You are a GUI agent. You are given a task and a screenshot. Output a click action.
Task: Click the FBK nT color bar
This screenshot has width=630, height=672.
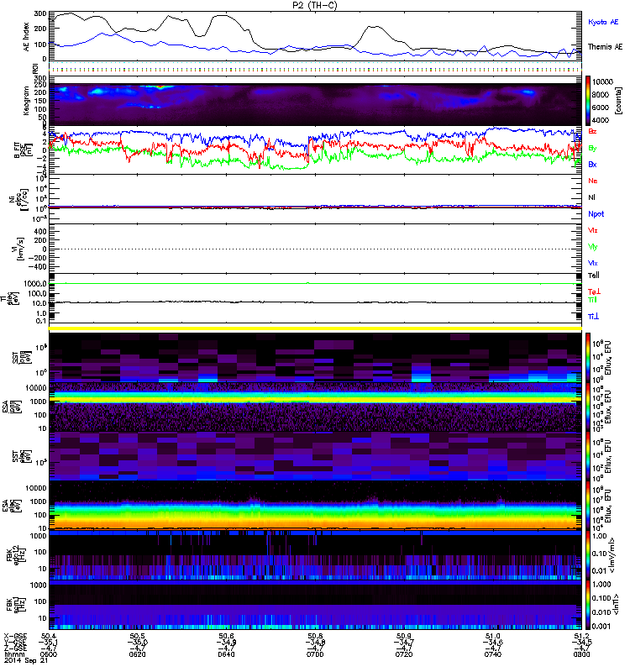(588, 604)
